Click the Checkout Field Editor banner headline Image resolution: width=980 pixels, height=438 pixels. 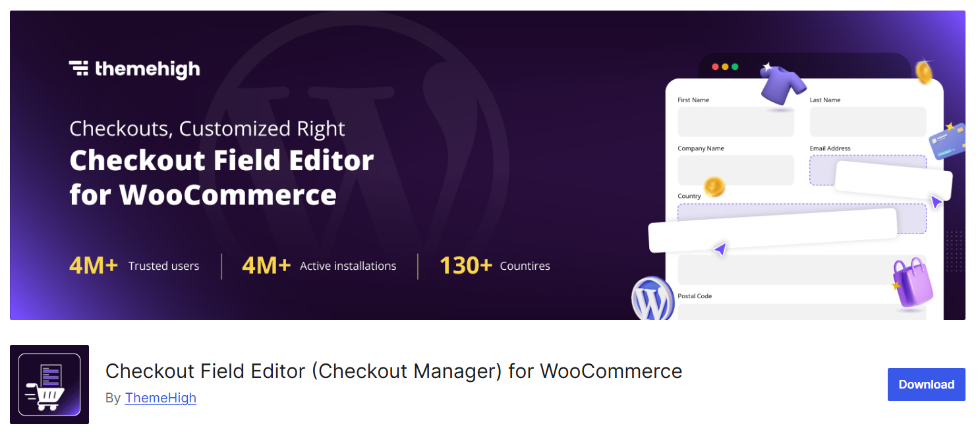(221, 177)
